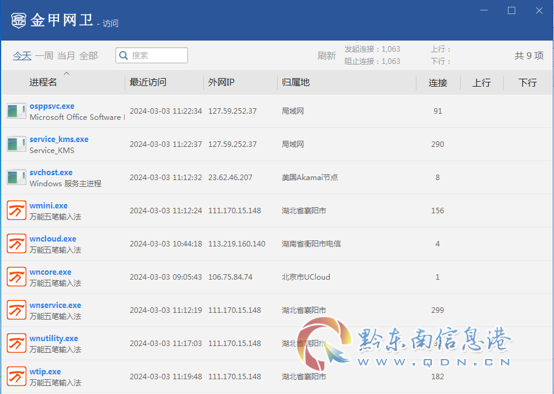The height and width of the screenshot is (394, 554).
Task: Select the 今天 time filter
Action: (x=22, y=55)
